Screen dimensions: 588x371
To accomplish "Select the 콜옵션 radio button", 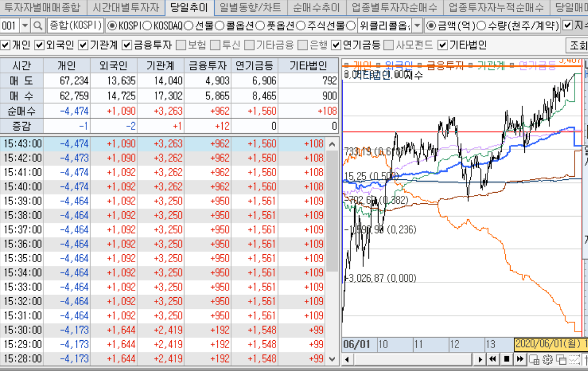I will click(220, 25).
